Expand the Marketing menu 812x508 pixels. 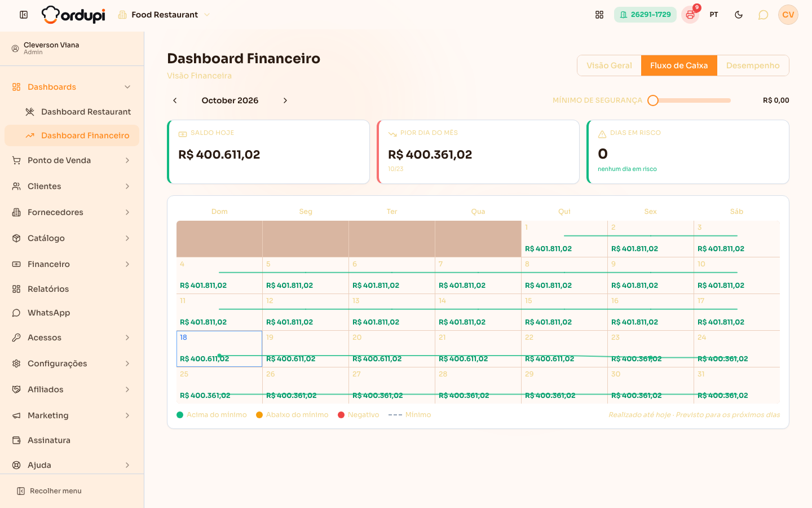[72, 415]
